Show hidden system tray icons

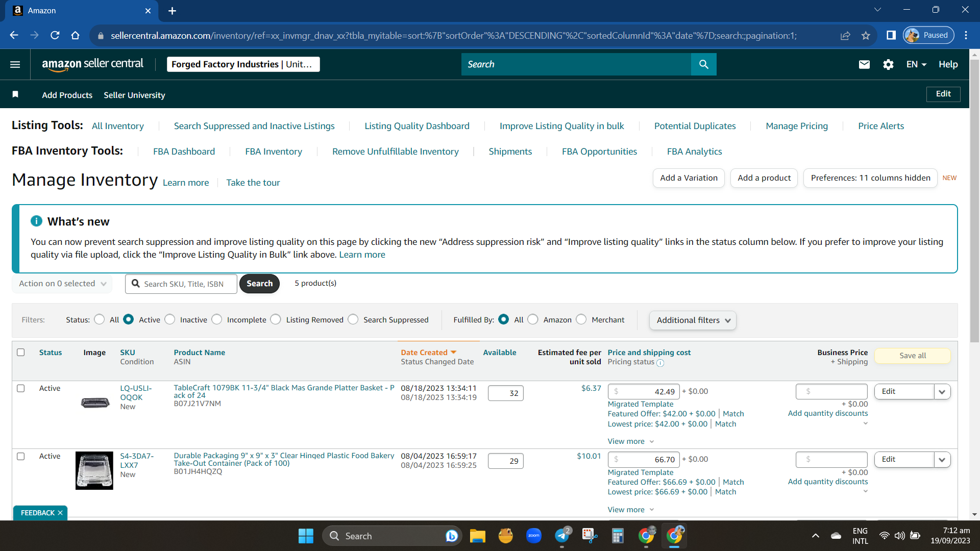coord(816,536)
